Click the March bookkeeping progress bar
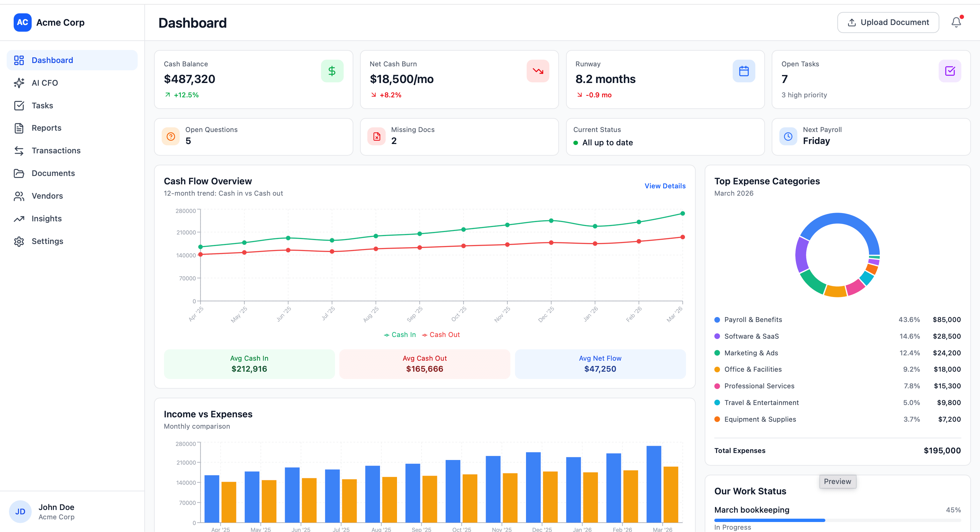The height and width of the screenshot is (532, 980). pos(837,520)
